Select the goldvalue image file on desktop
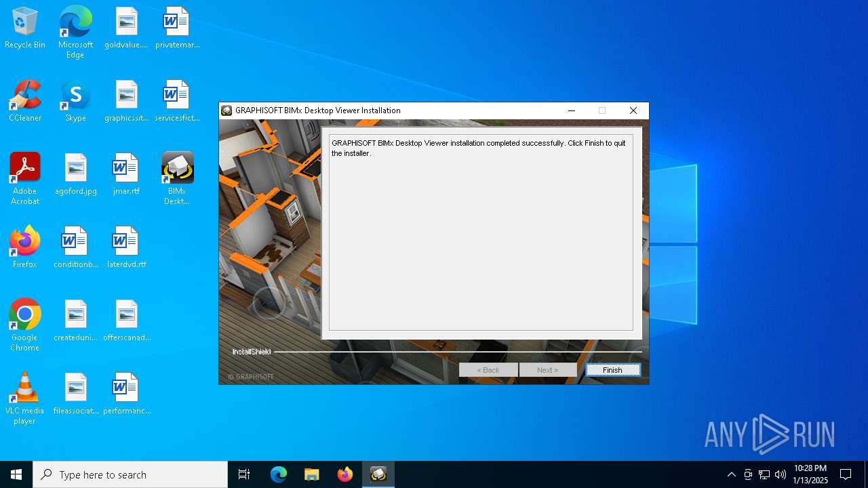The image size is (868, 488). coord(126,28)
